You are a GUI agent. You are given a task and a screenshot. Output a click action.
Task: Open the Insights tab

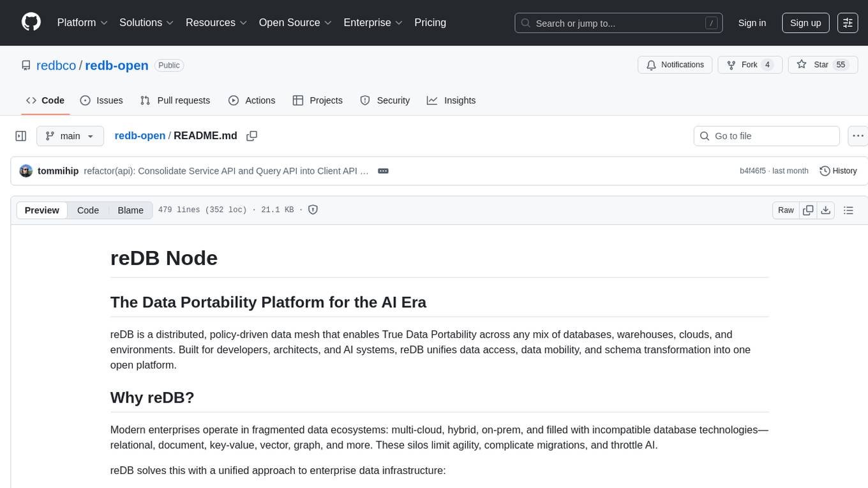point(451,100)
